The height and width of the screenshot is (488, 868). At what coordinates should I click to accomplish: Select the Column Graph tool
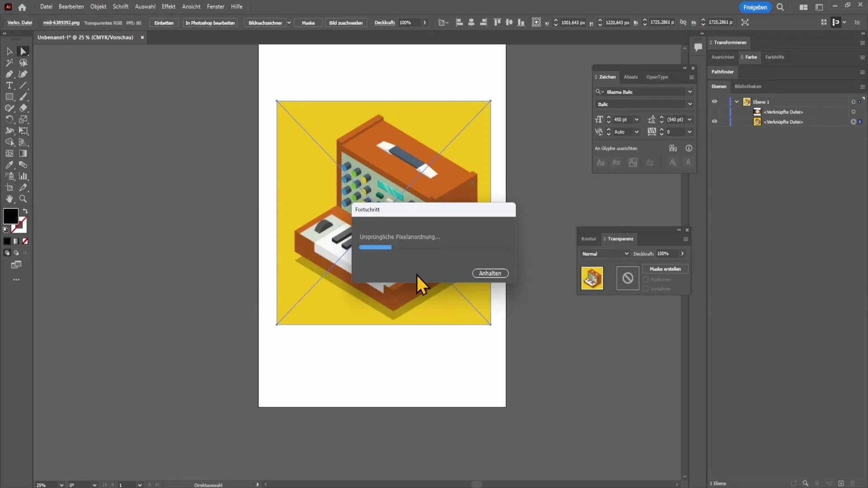tap(23, 176)
